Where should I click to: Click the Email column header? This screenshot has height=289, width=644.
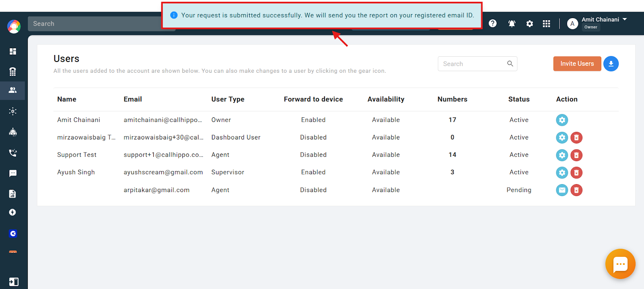click(133, 99)
